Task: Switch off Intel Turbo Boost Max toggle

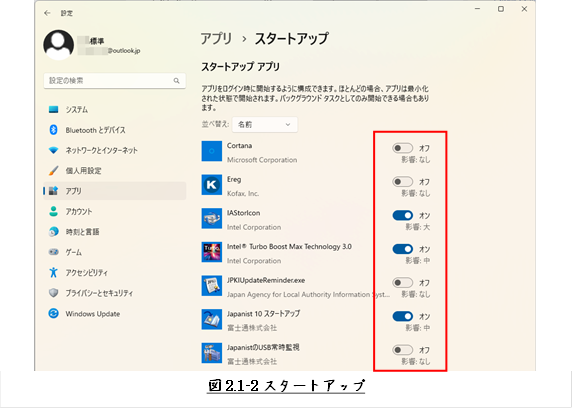Action: 403,249
